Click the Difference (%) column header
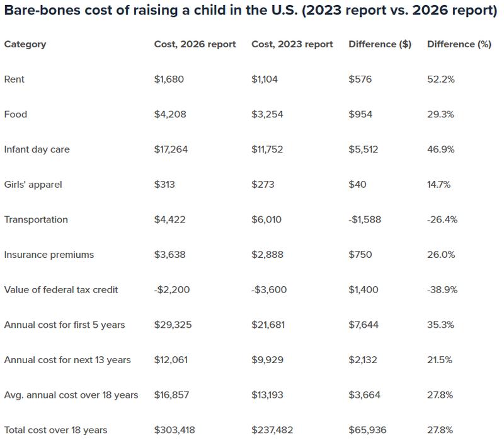This screenshot has height=440, width=504. (459, 44)
